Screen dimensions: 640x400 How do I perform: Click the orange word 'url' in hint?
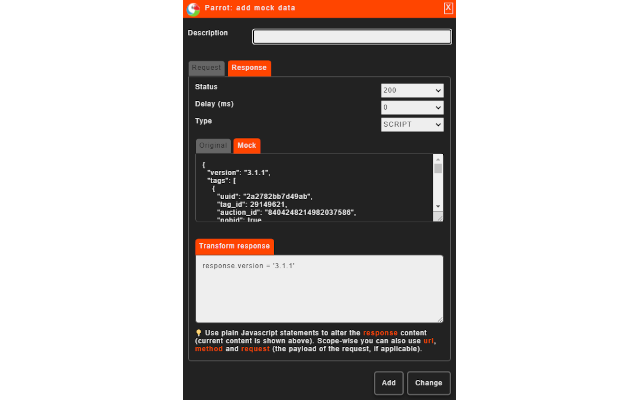pyautogui.click(x=429, y=341)
